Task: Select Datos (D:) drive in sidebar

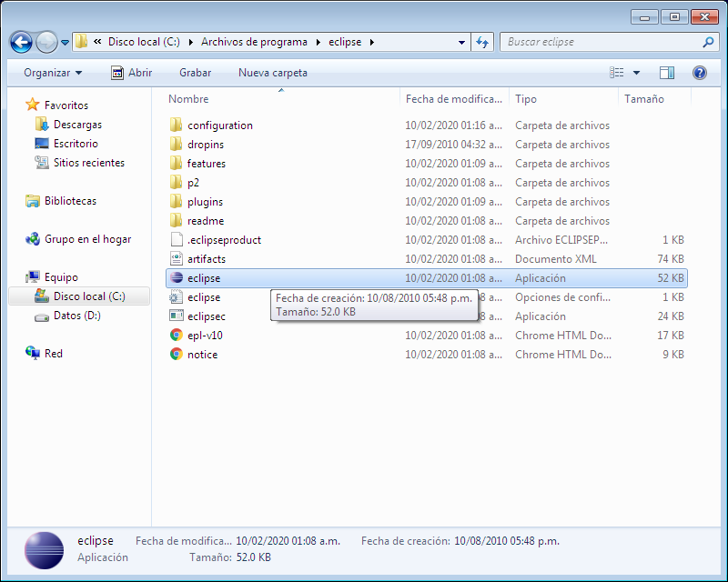Action: click(76, 316)
